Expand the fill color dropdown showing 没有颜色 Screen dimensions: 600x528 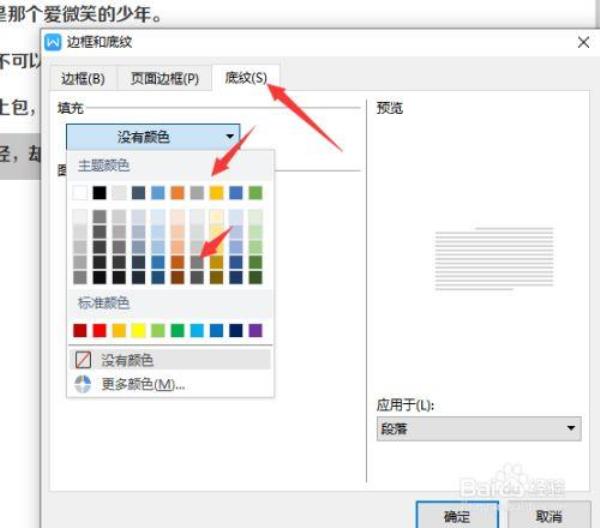pos(153,136)
